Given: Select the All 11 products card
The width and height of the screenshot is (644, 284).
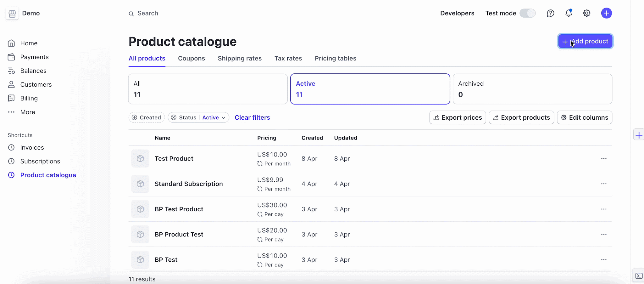Looking at the screenshot, I should pyautogui.click(x=208, y=89).
